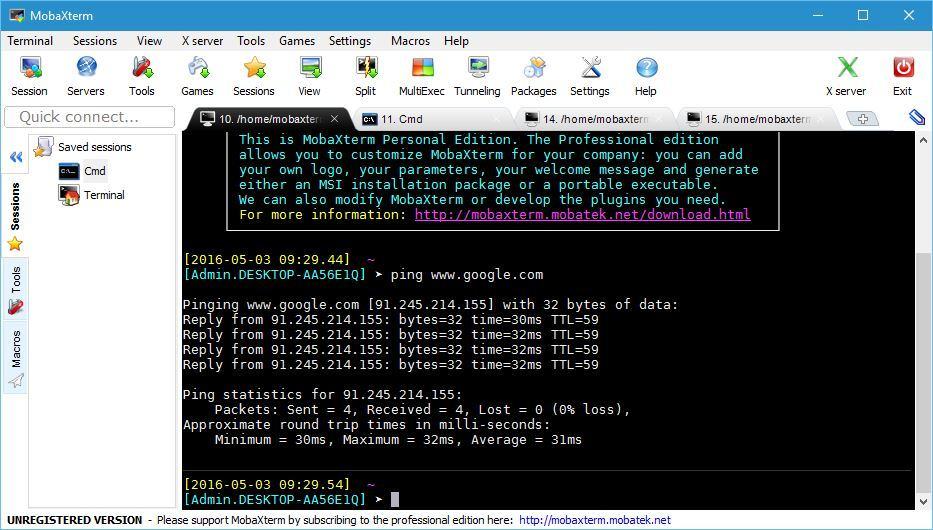Open the X server menu
The image size is (933, 530).
(202, 41)
